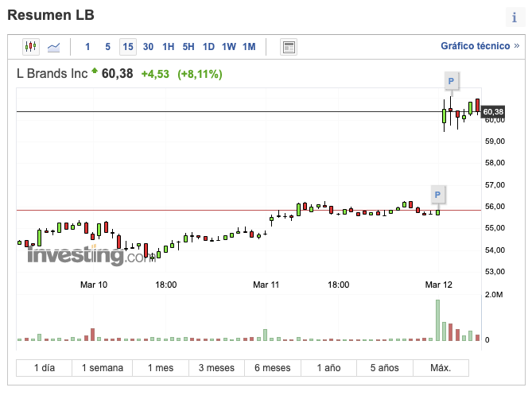The height and width of the screenshot is (399, 532).
Task: Click the Mar 10 date axis label
Action: tap(94, 285)
